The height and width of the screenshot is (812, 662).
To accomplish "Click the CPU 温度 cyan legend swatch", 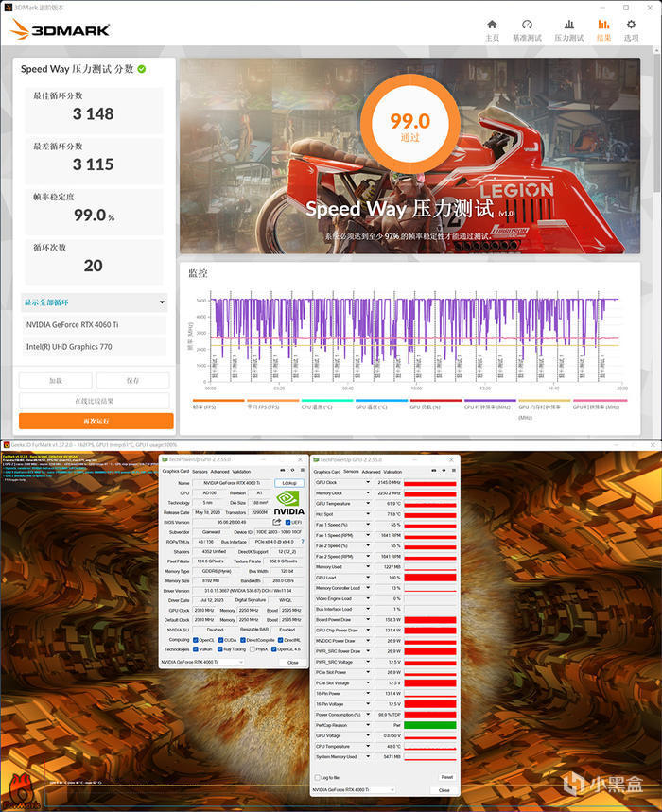I will click(x=327, y=400).
